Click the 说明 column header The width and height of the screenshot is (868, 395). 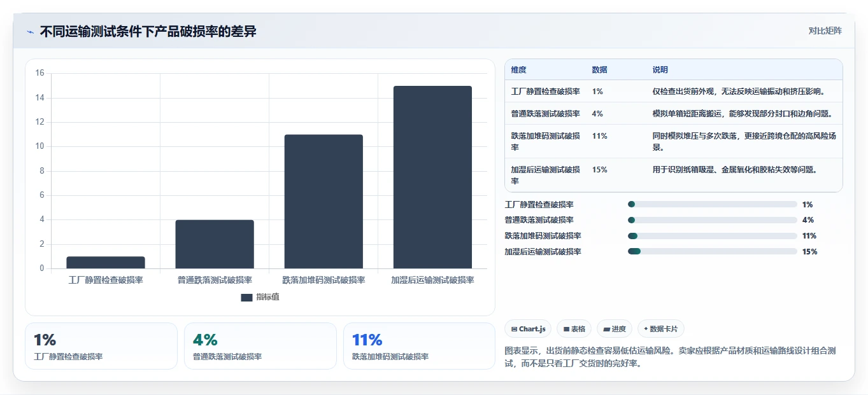[660, 70]
